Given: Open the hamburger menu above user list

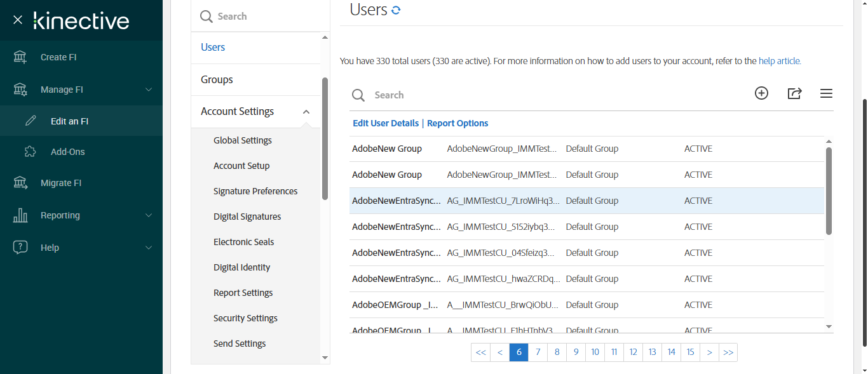Looking at the screenshot, I should pos(826,93).
